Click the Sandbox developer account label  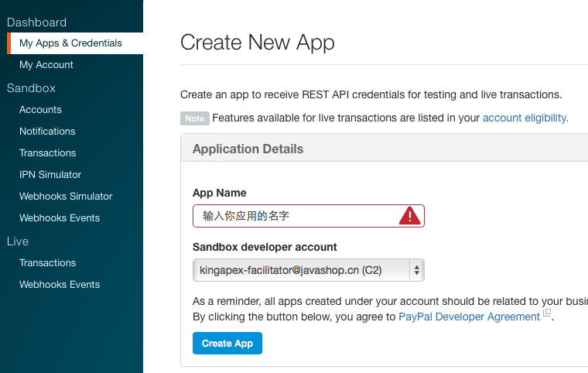(265, 247)
